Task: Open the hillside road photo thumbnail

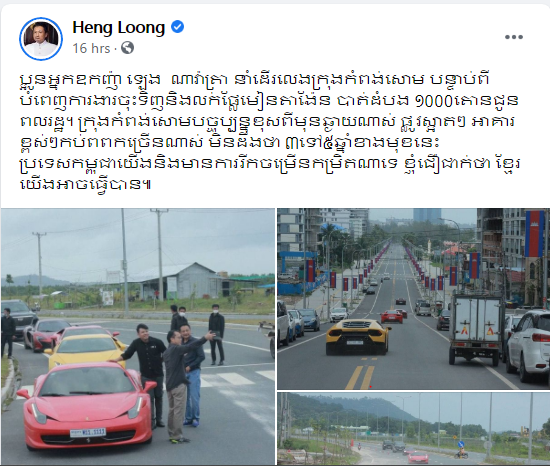Action: tap(414, 428)
